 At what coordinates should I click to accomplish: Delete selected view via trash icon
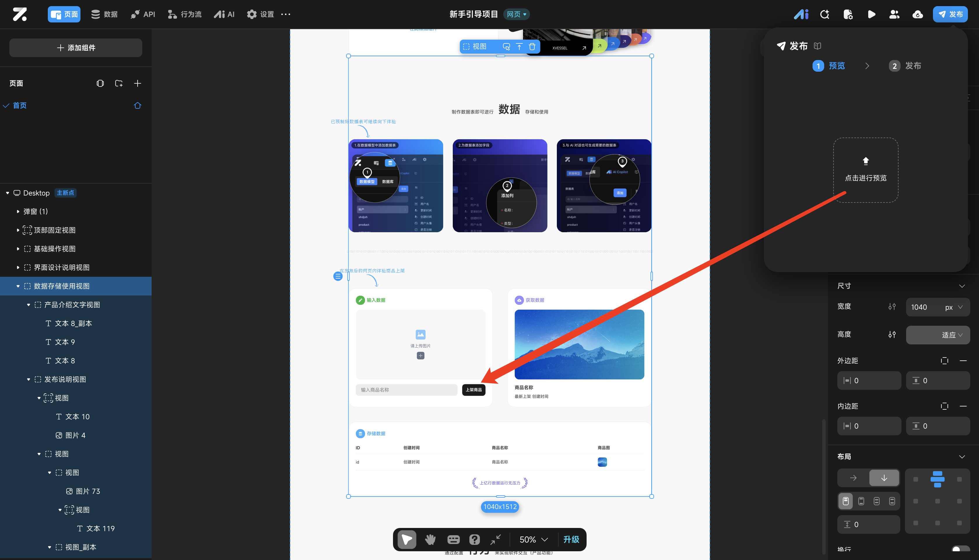tap(532, 47)
